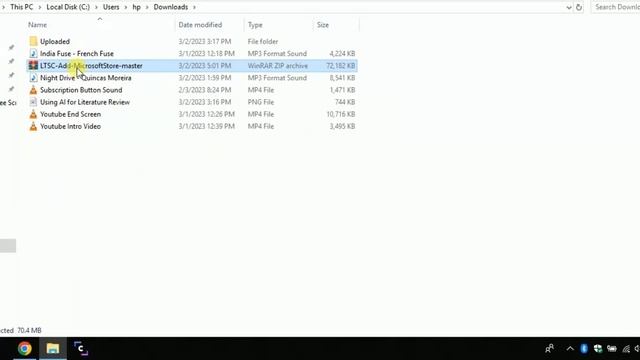Select the Using AI for Literature Review image icon
Image resolution: width=640 pixels, height=360 pixels.
[33, 102]
